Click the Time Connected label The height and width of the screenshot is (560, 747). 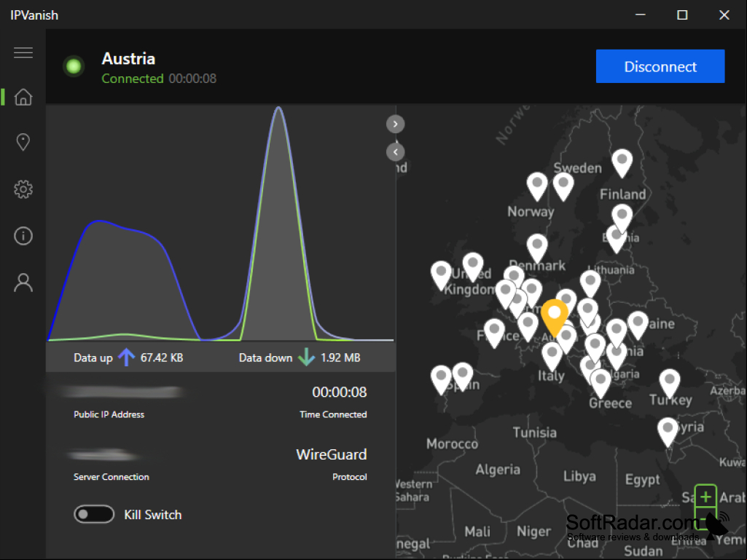[x=333, y=414]
